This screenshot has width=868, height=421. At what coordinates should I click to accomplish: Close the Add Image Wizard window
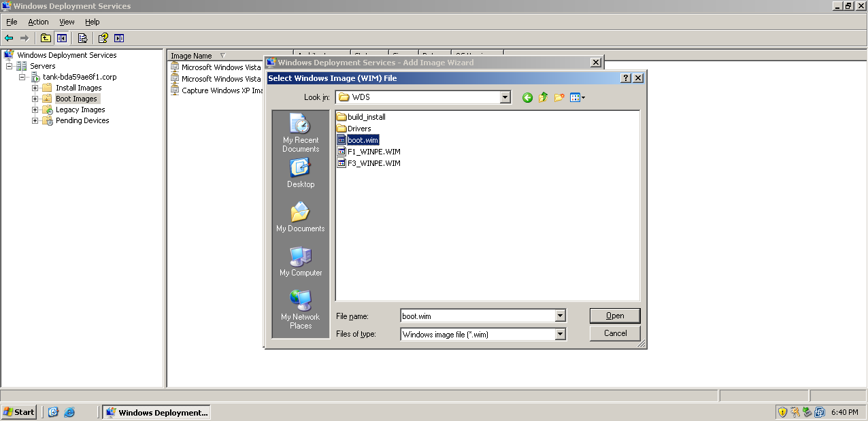tap(596, 63)
